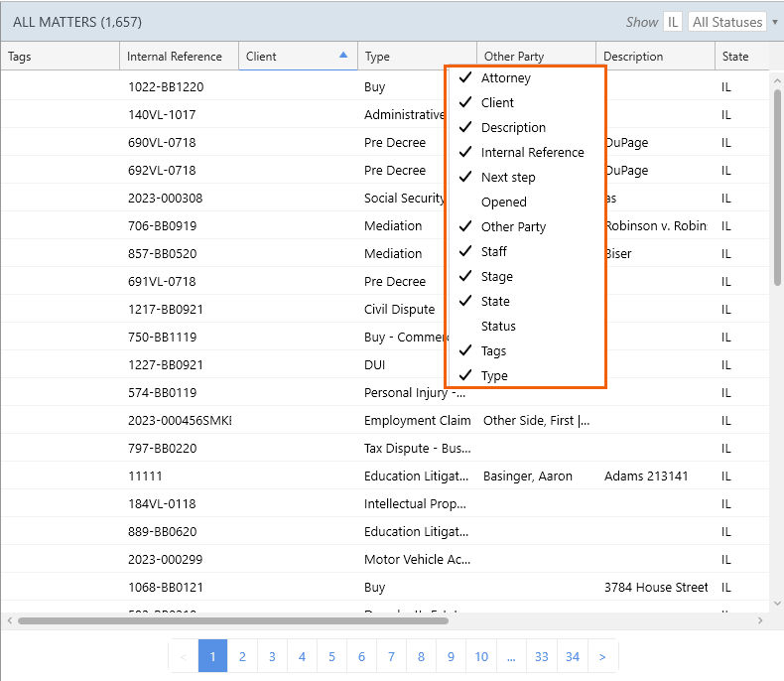
Task: Open the All Statuses filter dropdown
Action: (727, 22)
